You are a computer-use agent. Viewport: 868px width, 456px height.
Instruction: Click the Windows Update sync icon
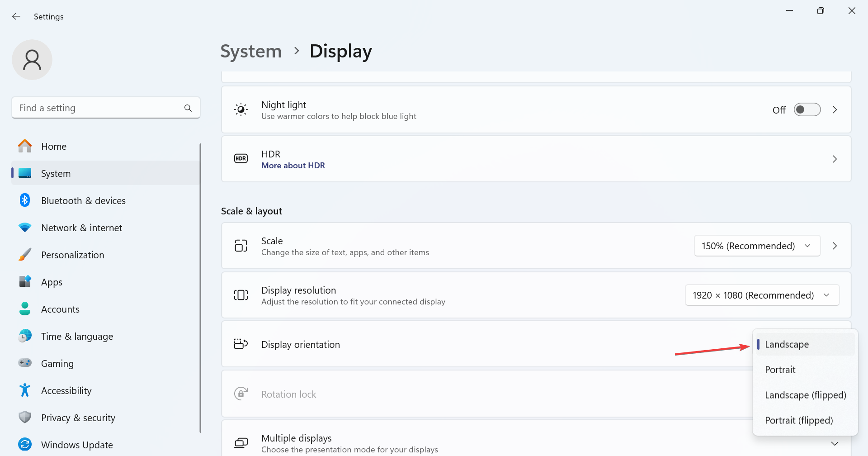[25, 445]
